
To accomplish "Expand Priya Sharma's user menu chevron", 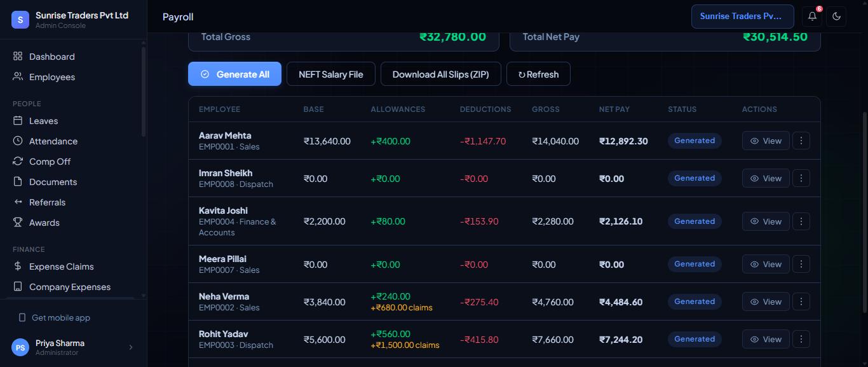I will 131,347.
